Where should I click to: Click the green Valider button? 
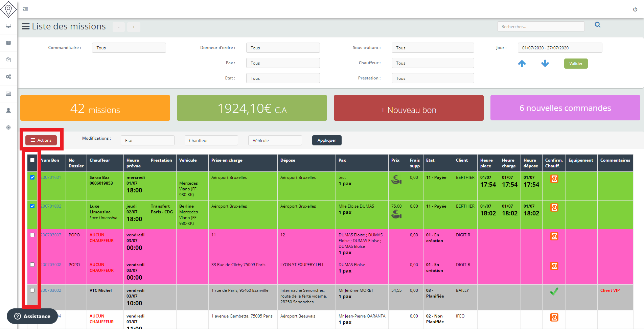(576, 64)
